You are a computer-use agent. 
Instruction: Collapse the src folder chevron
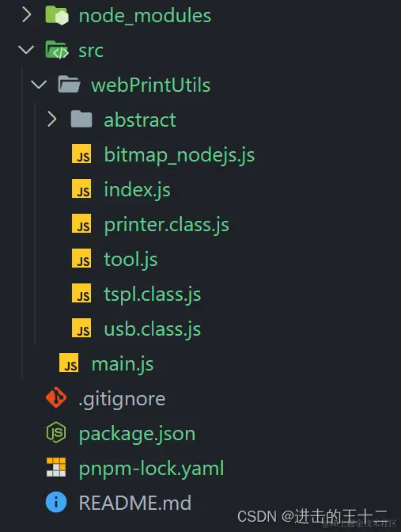pyautogui.click(x=26, y=50)
